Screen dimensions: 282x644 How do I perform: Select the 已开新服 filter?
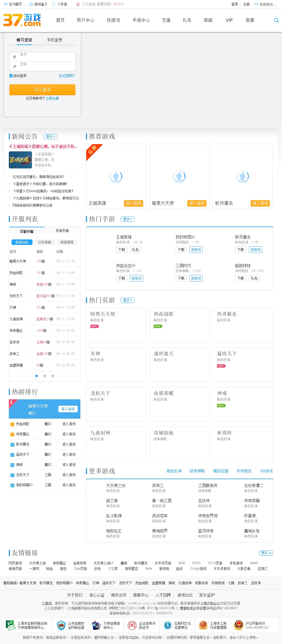pos(44,242)
